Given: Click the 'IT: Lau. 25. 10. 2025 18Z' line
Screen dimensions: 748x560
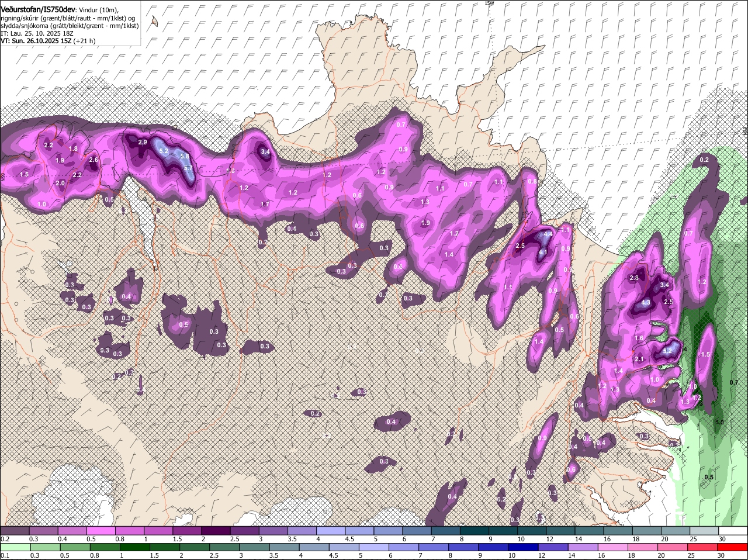Looking at the screenshot, I should (36, 33).
